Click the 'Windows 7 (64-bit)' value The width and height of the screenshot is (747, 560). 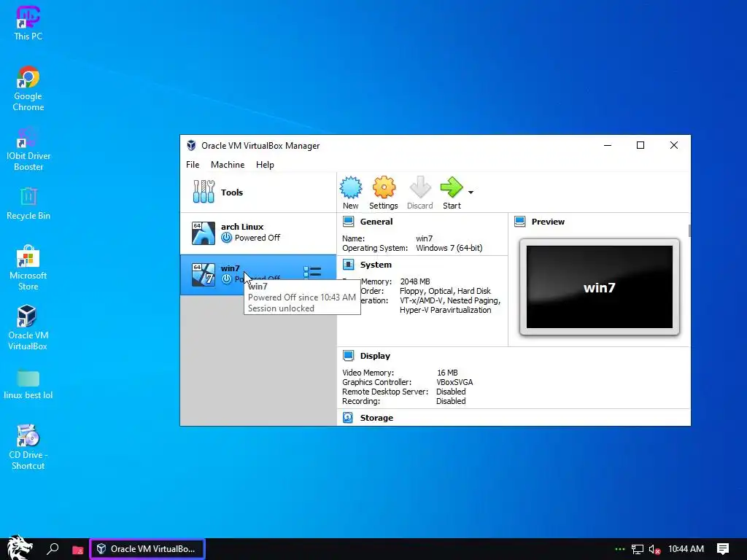(449, 248)
